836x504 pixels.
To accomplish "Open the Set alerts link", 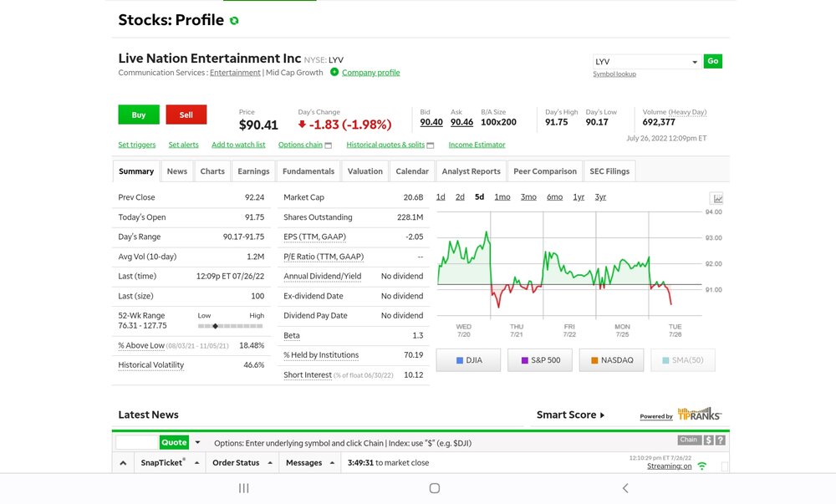I will click(x=183, y=145).
